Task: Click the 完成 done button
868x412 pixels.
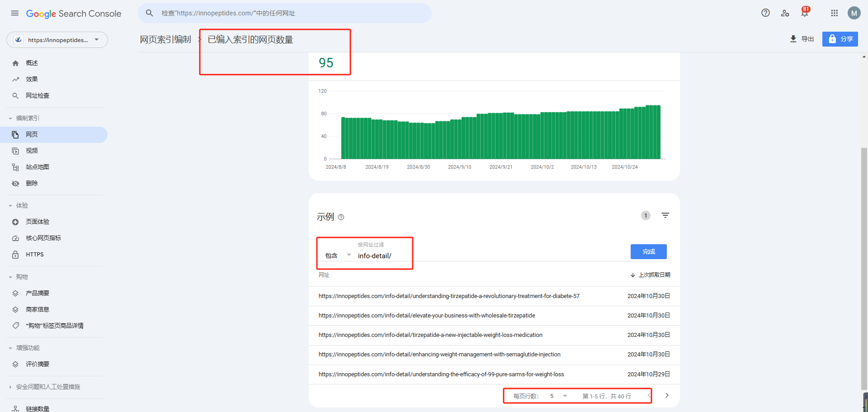Action: pyautogui.click(x=648, y=251)
